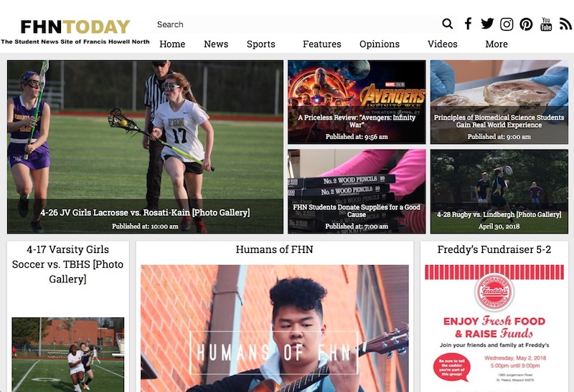Open the Home menu item
This screenshot has width=574, height=392.
click(x=172, y=44)
